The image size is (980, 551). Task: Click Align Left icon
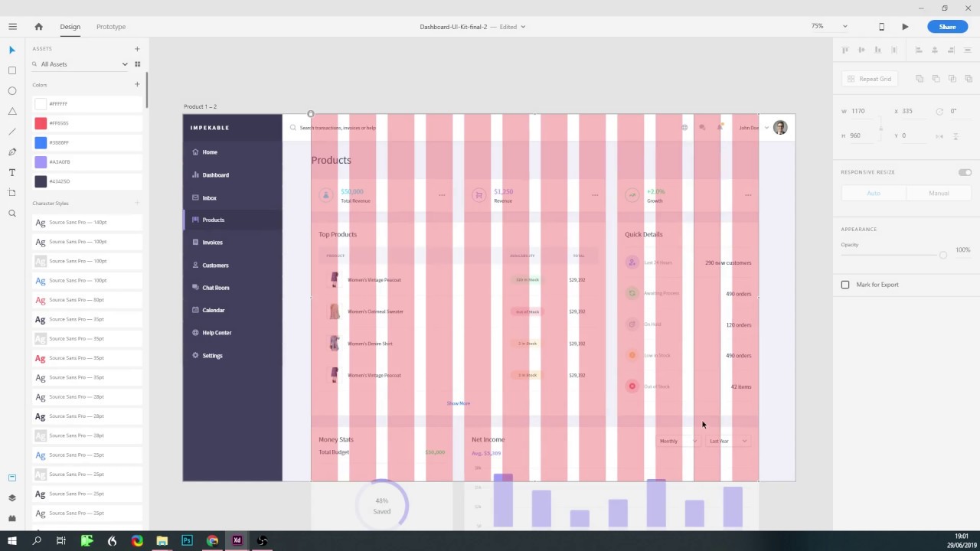click(x=919, y=50)
